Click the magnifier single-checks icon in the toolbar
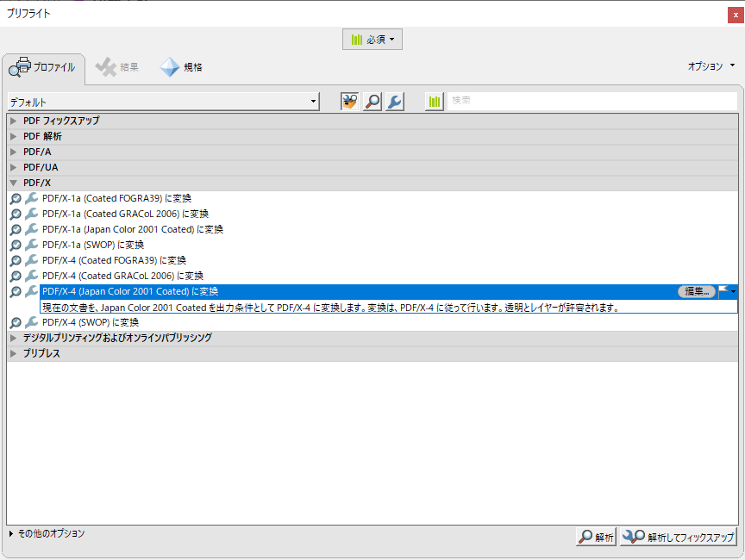The height and width of the screenshot is (560, 745). (x=372, y=102)
